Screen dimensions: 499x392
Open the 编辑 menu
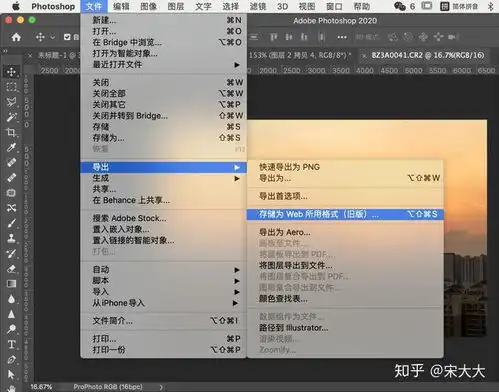(x=121, y=6)
